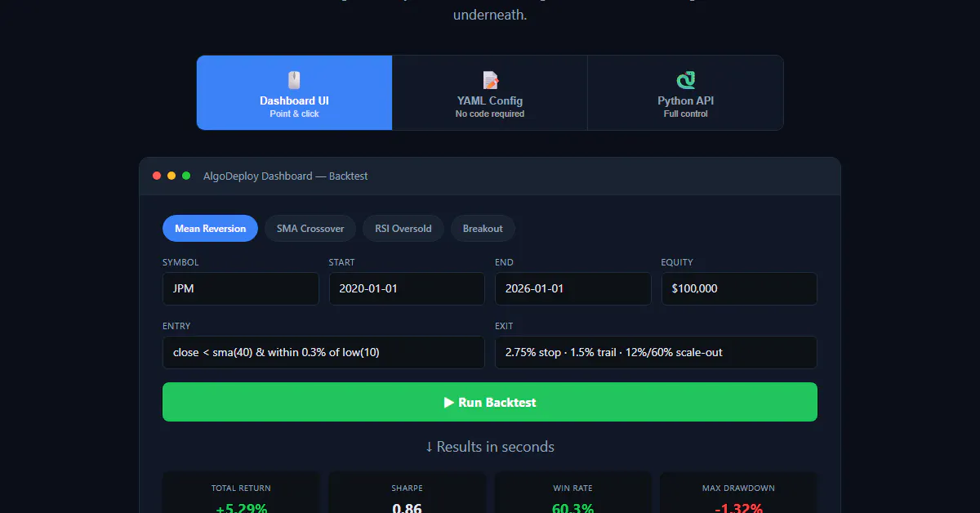Click the Start date field 2020-01-01
980x513 pixels.
point(407,288)
